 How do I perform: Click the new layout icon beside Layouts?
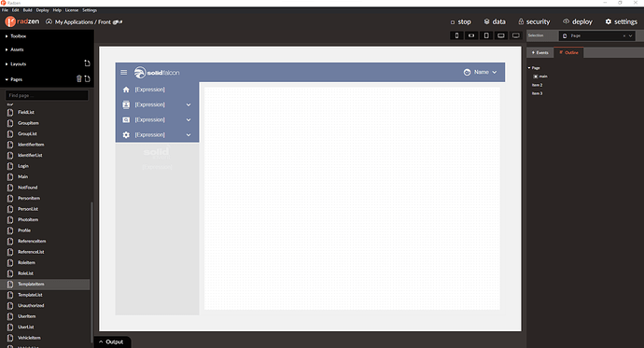tap(87, 63)
